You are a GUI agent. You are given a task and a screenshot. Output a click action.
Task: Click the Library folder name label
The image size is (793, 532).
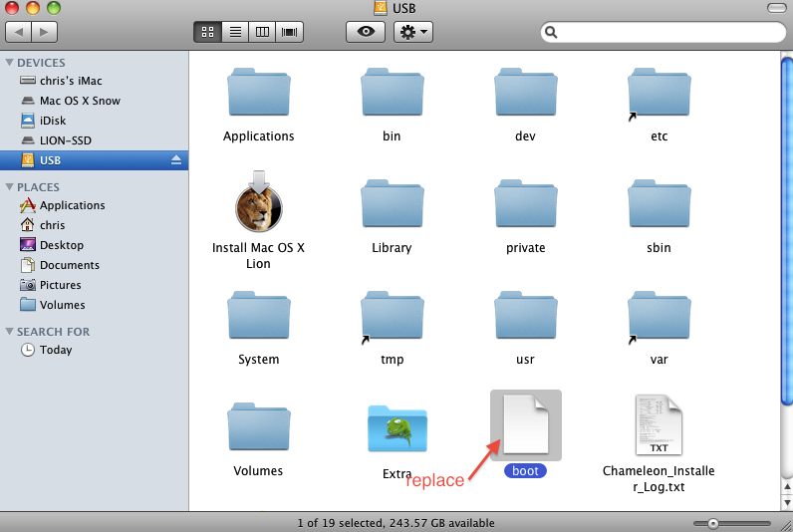(x=392, y=248)
